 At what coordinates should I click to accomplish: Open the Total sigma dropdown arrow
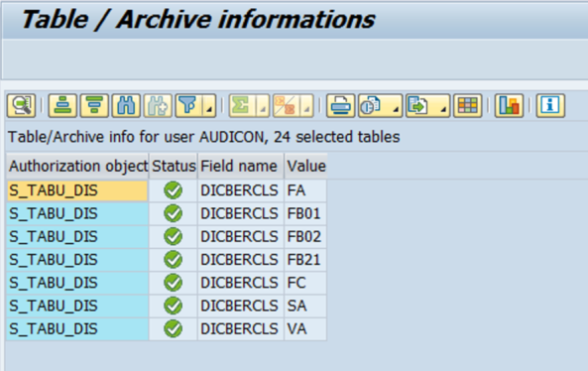coord(263,105)
